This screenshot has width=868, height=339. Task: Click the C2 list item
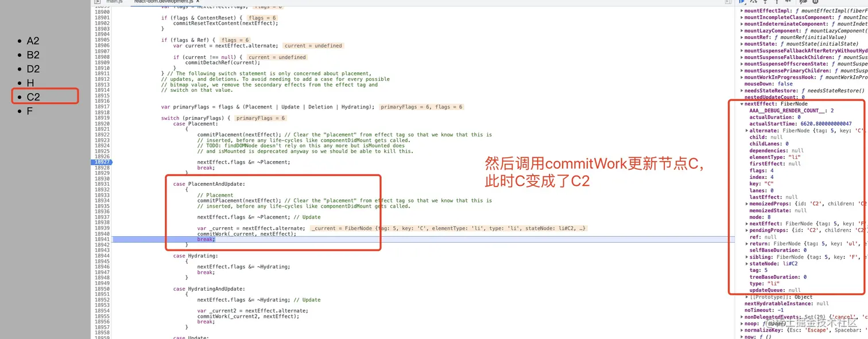click(33, 97)
